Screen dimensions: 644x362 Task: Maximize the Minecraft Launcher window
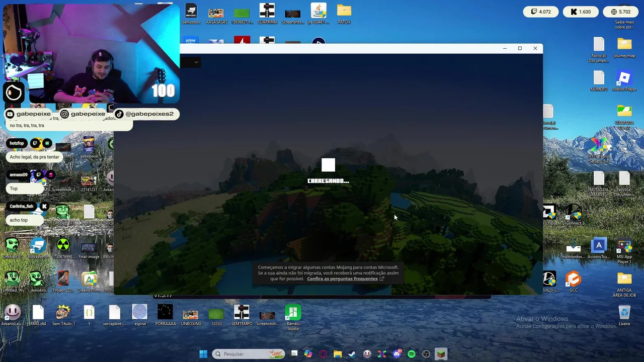click(520, 48)
